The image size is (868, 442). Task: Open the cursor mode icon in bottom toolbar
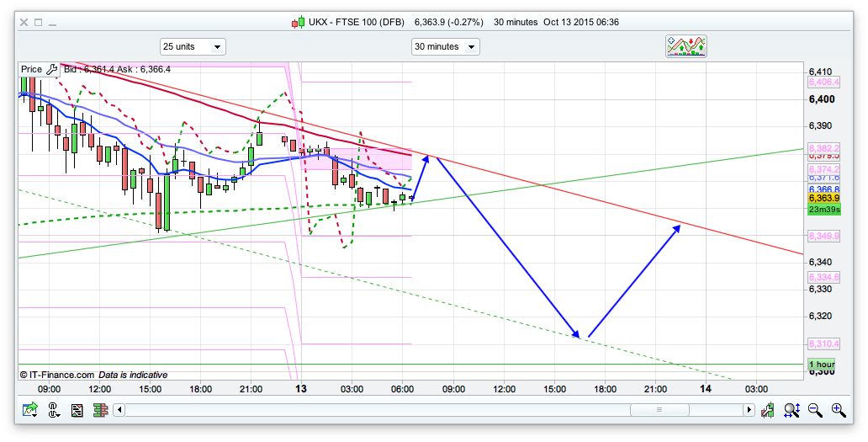tap(54, 410)
